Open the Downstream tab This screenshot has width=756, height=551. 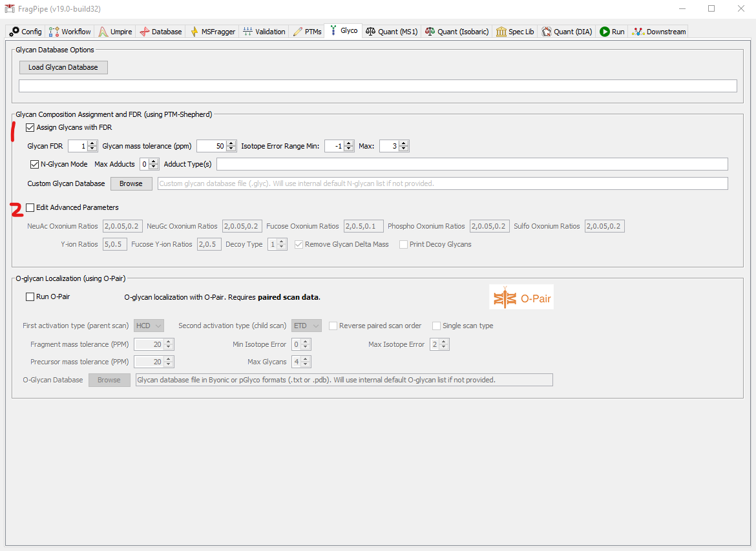pyautogui.click(x=659, y=32)
